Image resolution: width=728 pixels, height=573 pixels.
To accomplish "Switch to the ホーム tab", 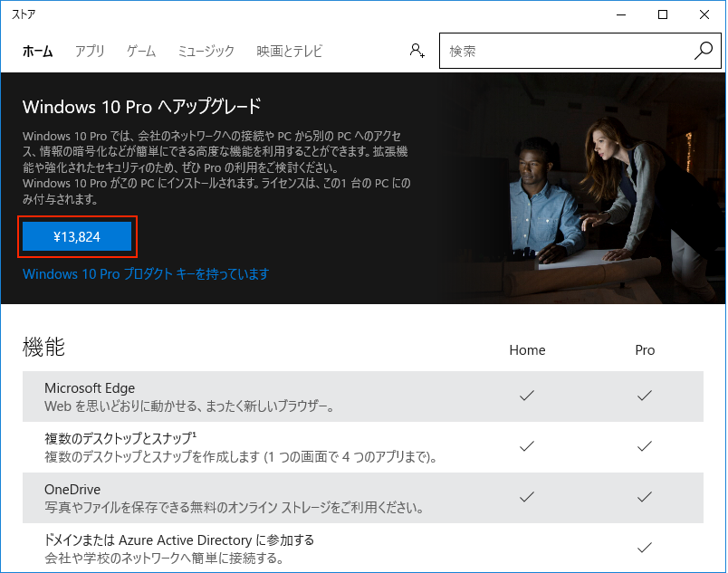I will [x=37, y=52].
